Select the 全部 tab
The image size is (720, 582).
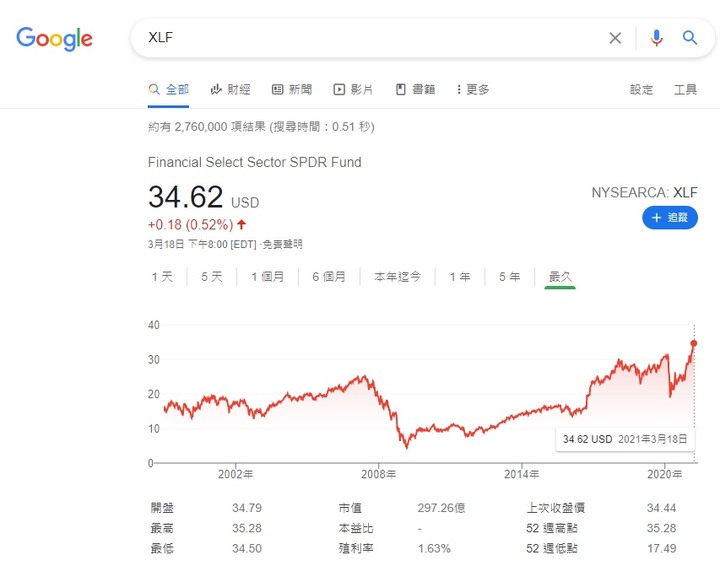coord(169,89)
